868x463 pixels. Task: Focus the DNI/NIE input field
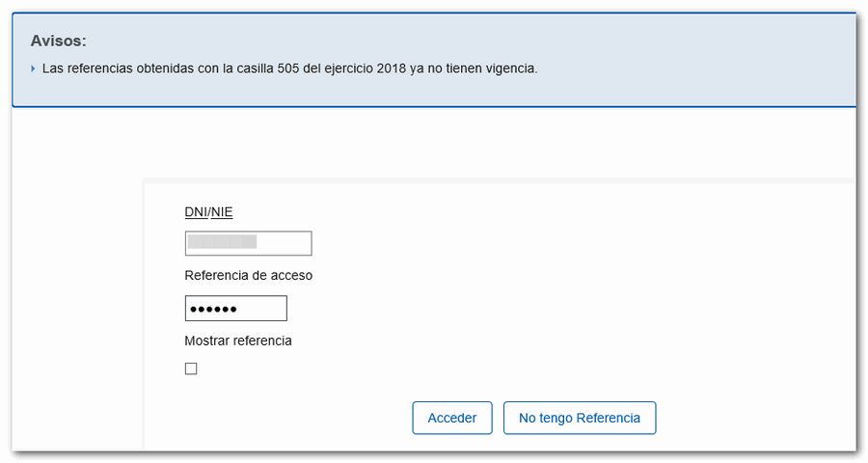[248, 243]
